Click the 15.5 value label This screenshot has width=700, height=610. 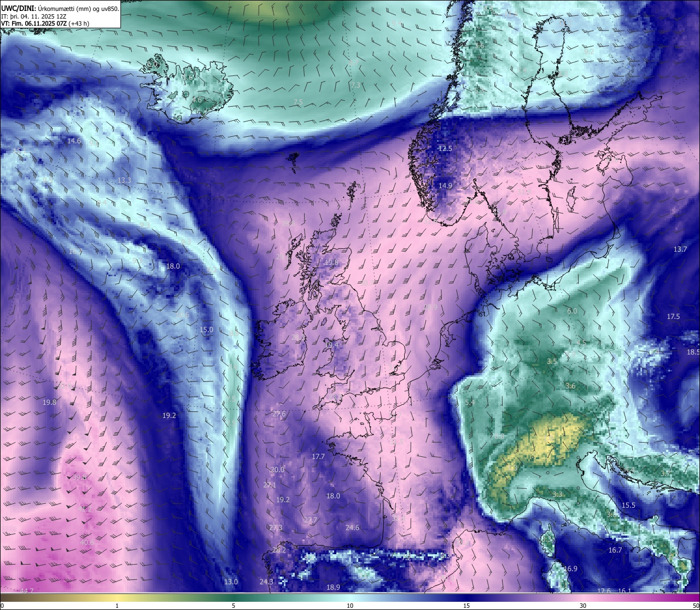[x=628, y=506]
